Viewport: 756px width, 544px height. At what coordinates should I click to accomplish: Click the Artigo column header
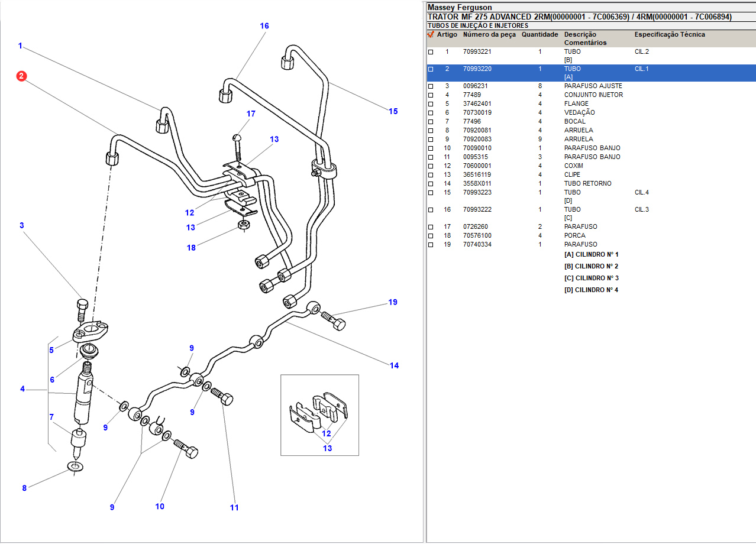click(447, 35)
